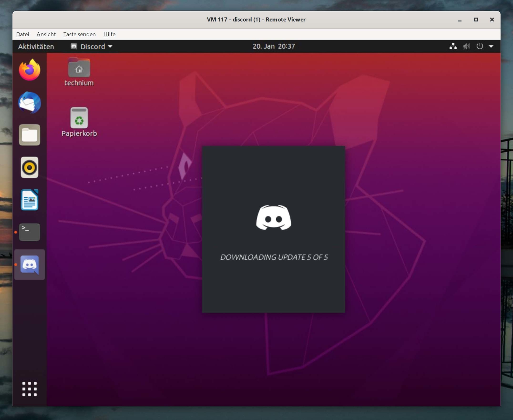Screen dimensions: 513x420
Task: Open the Files application
Action: coord(29,135)
